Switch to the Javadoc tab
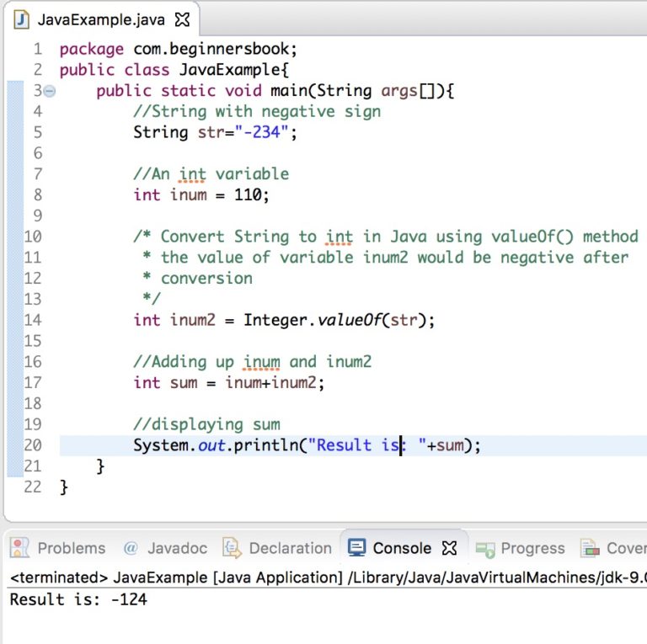The image size is (647, 644). coord(177,548)
